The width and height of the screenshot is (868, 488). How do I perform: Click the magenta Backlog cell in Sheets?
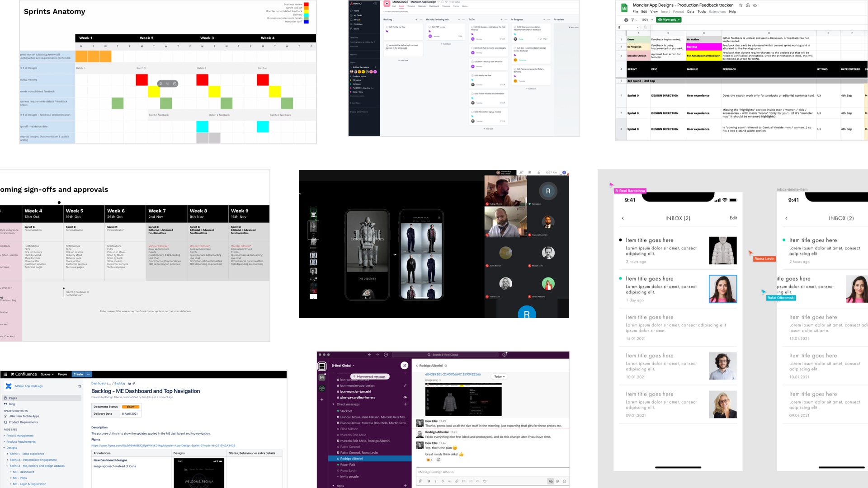[703, 47]
